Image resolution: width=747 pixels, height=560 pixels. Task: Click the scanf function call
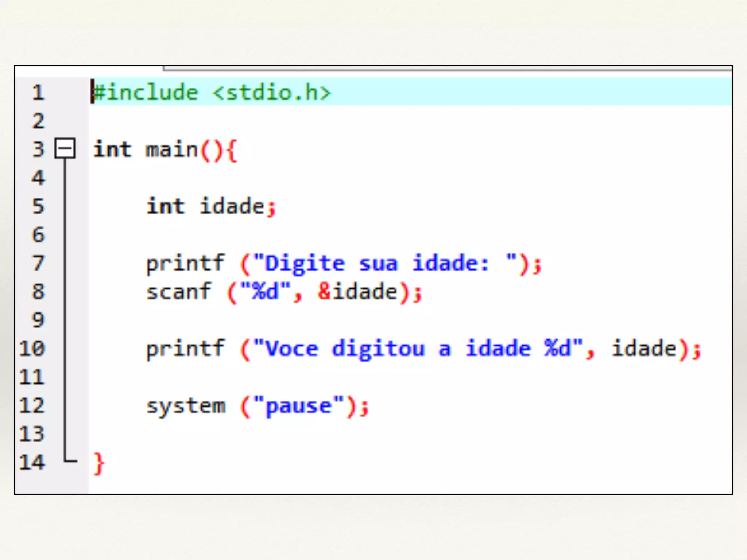point(179,292)
